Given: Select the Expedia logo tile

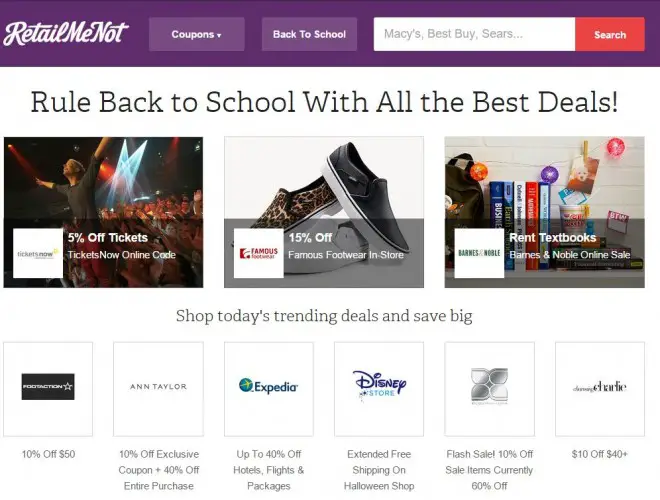Looking at the screenshot, I should pyautogui.click(x=269, y=389).
